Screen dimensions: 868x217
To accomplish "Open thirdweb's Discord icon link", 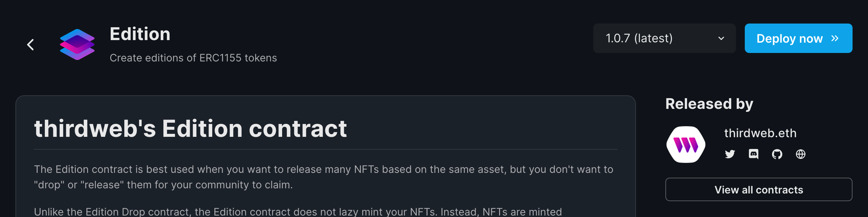I will coord(753,154).
